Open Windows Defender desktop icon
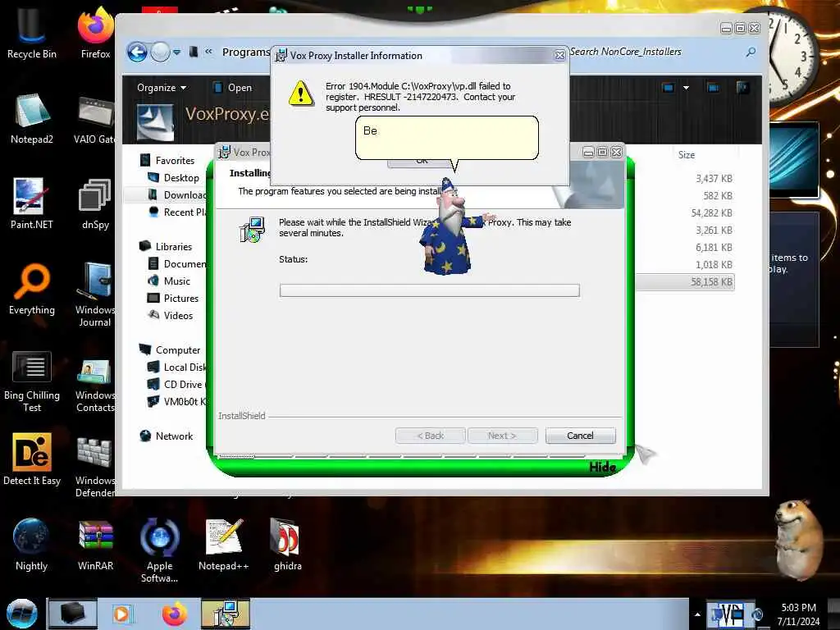Image resolution: width=840 pixels, height=630 pixels. click(x=95, y=466)
